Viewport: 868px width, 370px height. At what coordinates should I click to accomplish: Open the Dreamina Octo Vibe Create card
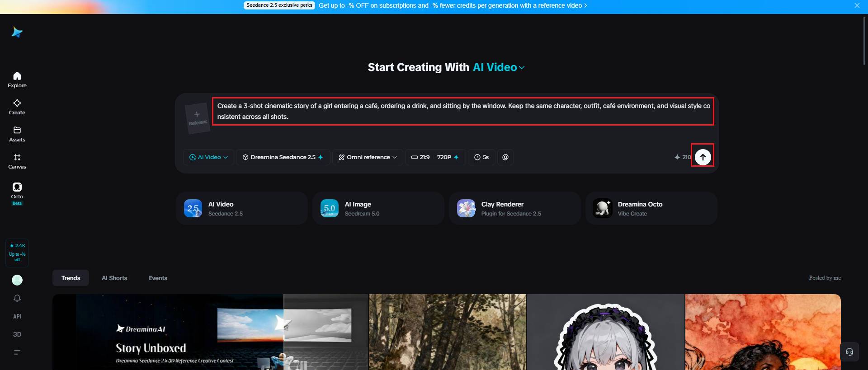651,208
